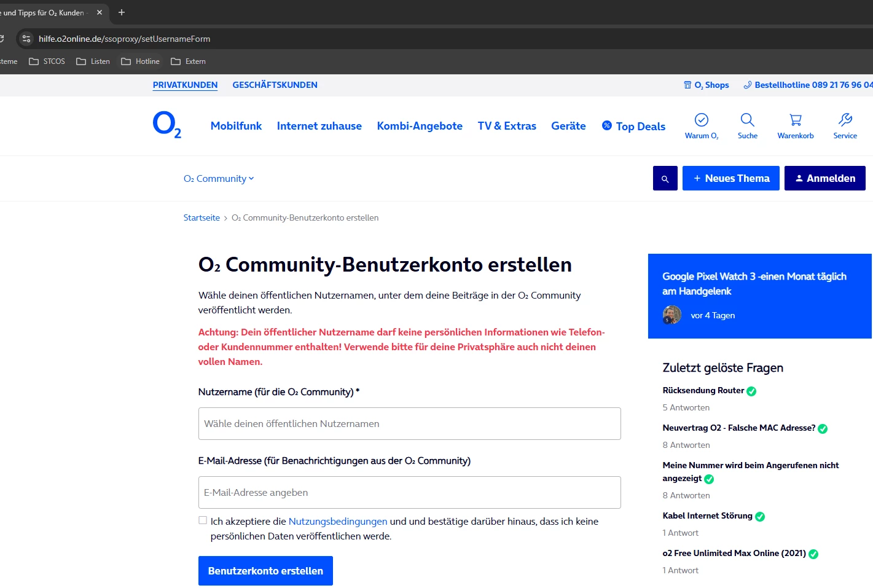
Task: Open the Mobilfunk menu
Action: click(x=236, y=126)
